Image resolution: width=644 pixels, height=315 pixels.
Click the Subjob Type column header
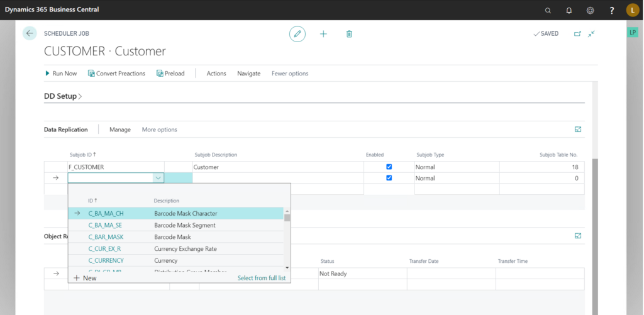pos(430,155)
